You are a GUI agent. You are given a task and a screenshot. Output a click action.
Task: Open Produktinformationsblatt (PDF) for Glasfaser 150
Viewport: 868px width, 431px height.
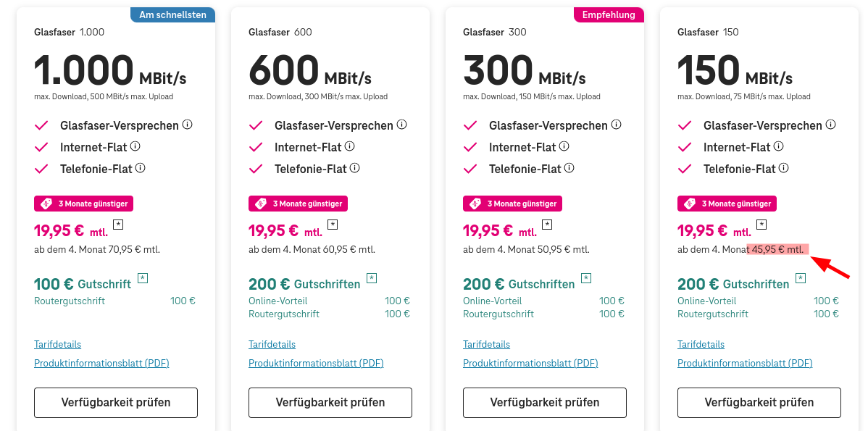745,363
